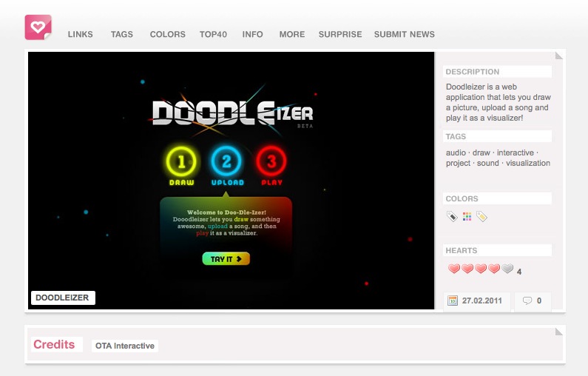Click the multicolor grid swatch under Colors
Image resolution: width=588 pixels, height=376 pixels.
467,217
